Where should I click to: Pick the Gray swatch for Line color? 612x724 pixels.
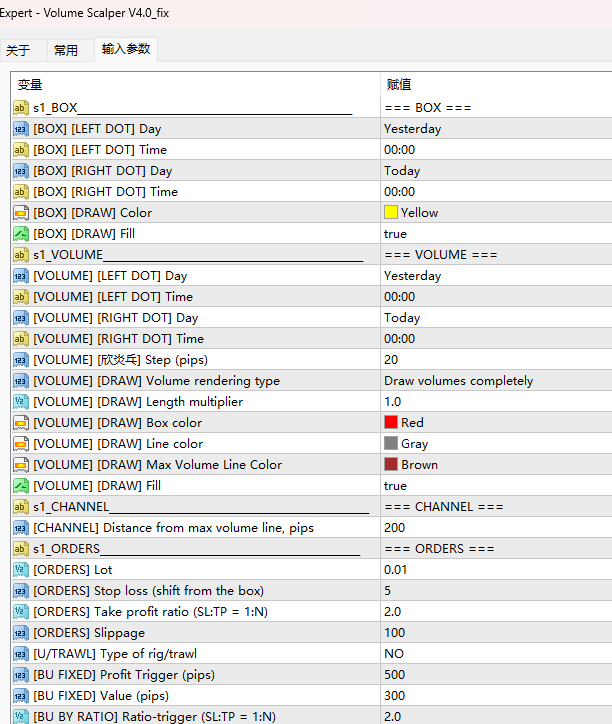click(x=391, y=444)
